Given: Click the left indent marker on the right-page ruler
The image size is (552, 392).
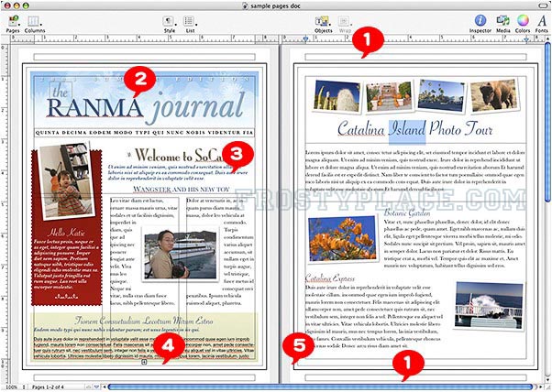Looking at the screenshot, I should [305, 39].
